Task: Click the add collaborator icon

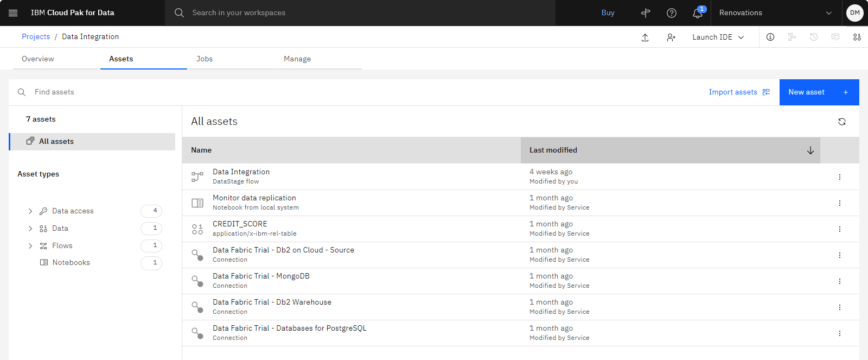Action: (671, 37)
